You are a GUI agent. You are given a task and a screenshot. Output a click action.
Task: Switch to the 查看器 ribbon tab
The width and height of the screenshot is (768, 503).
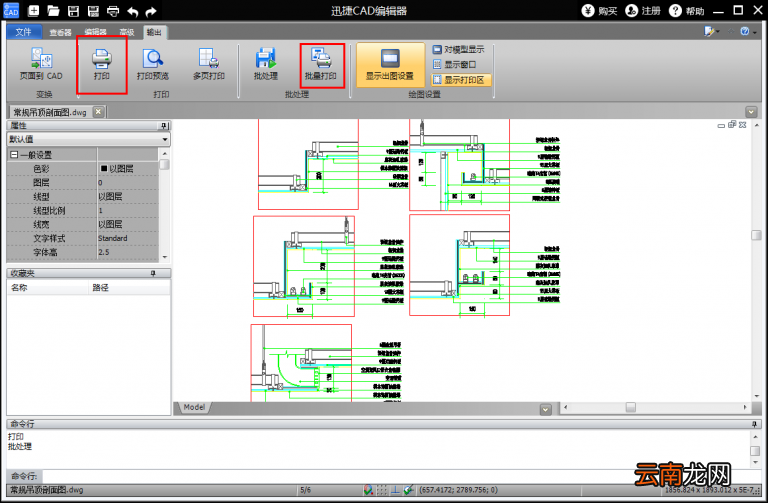point(60,32)
